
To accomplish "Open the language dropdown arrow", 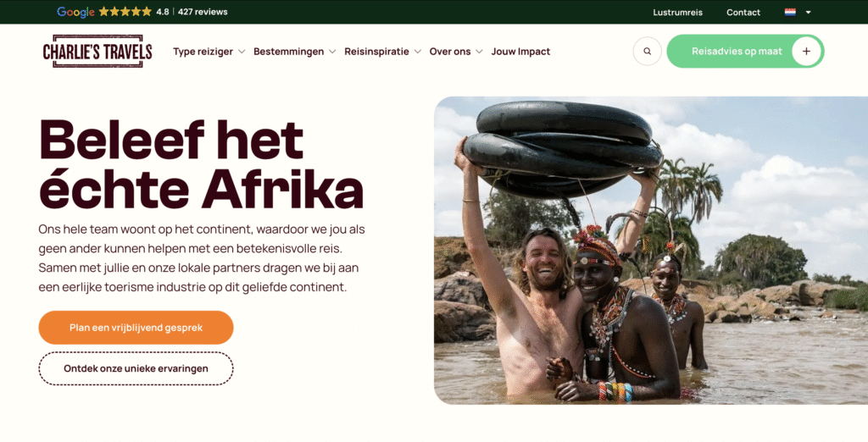I will (808, 12).
